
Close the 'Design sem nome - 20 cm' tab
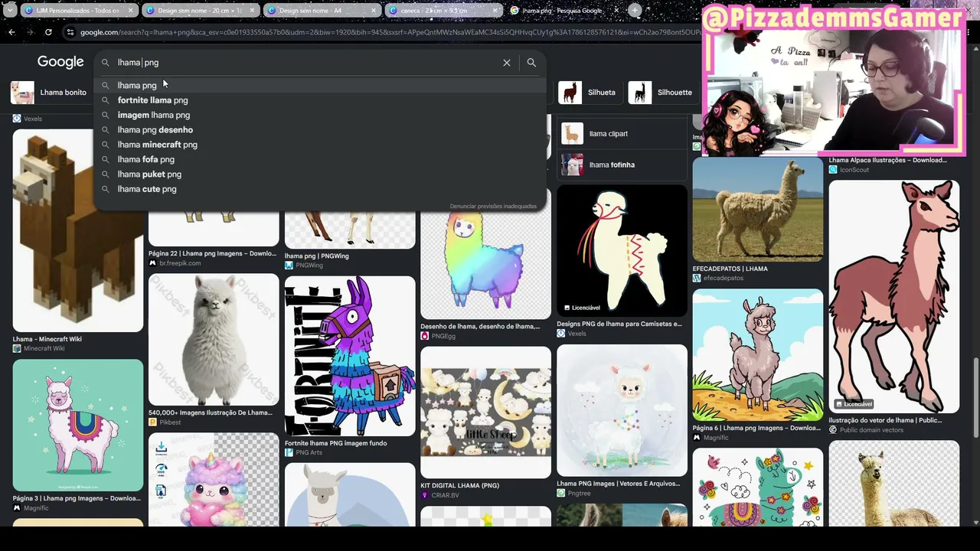[x=252, y=11]
